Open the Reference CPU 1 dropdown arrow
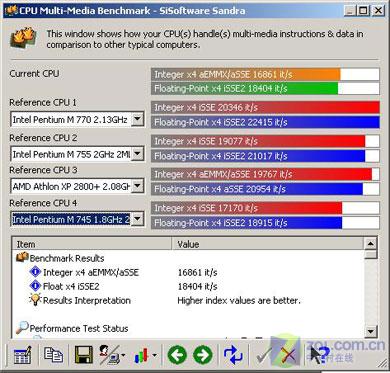Viewport: 390px width, 373px height. (137, 119)
